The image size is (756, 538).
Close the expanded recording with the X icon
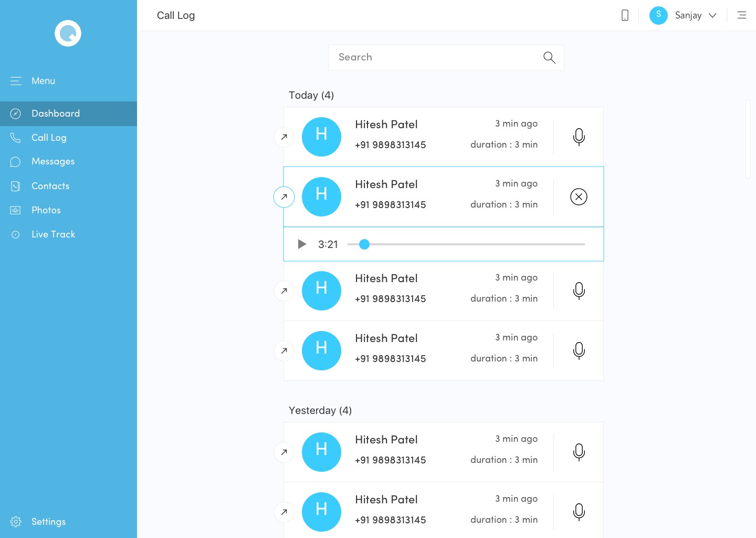pyautogui.click(x=579, y=197)
